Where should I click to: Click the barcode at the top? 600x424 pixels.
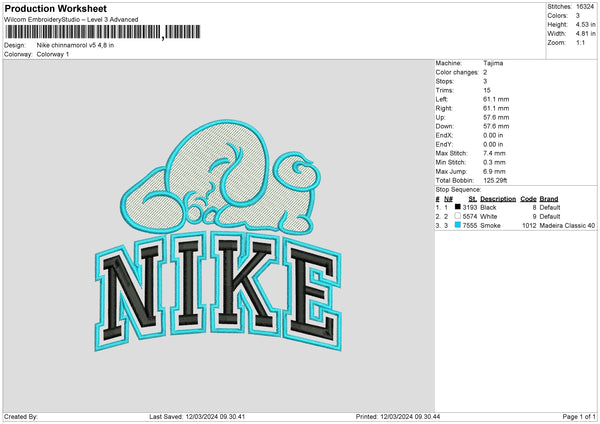click(x=103, y=32)
